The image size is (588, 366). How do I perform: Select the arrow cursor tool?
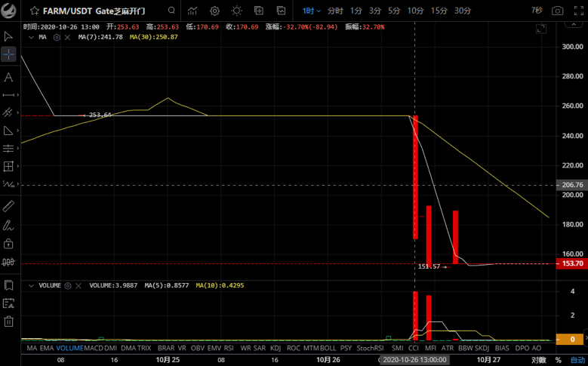point(8,36)
